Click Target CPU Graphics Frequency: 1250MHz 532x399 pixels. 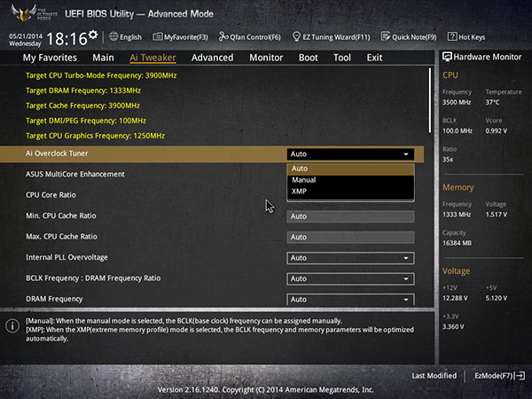pos(96,136)
